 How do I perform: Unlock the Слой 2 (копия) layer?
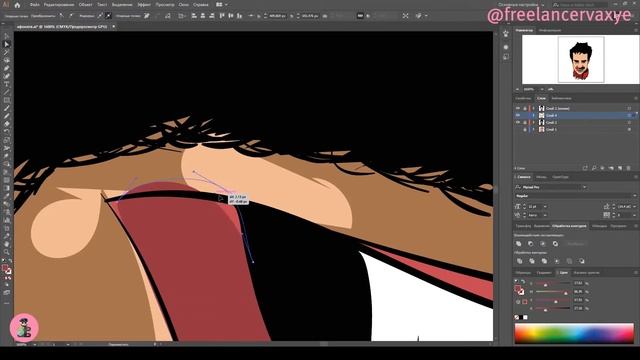pos(525,109)
